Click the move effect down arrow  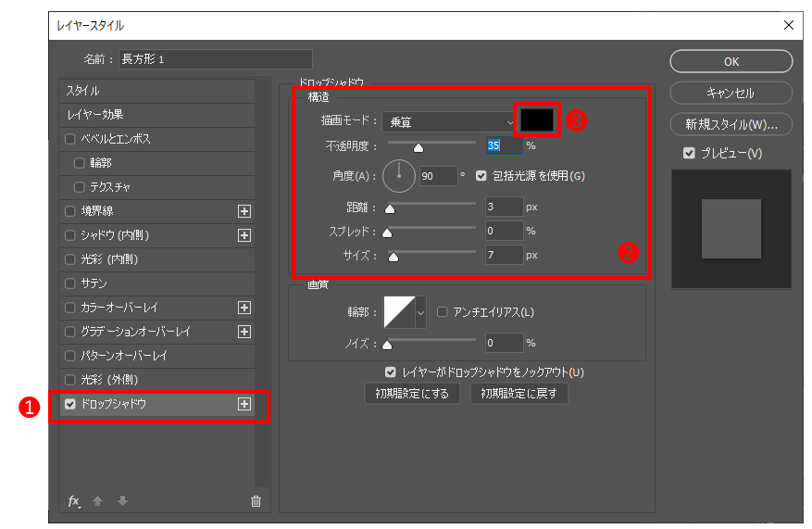click(122, 501)
